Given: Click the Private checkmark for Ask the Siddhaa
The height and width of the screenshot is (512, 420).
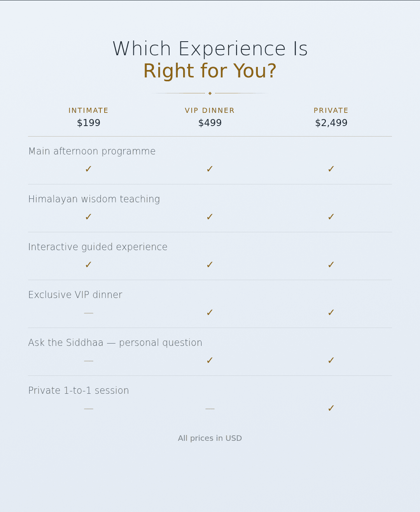Looking at the screenshot, I should coord(331,361).
